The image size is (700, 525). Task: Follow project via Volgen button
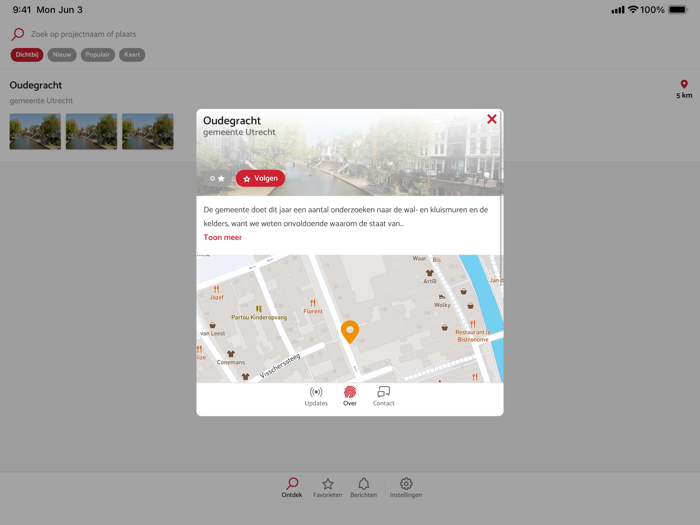pos(260,179)
